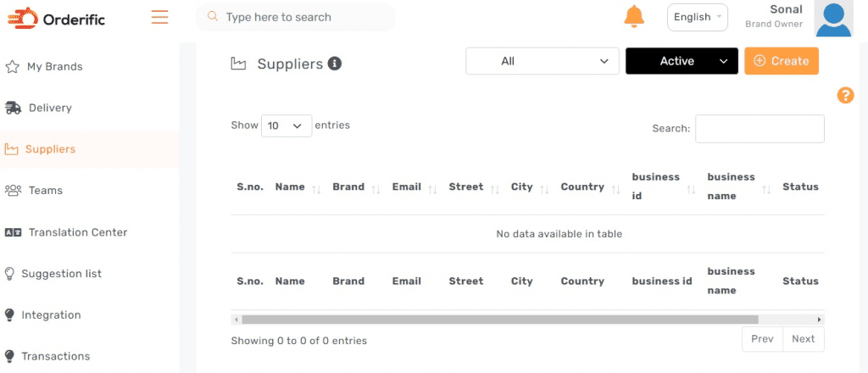Go to Translation Center menu item
Viewport: 868px width, 373px height.
pos(77,232)
